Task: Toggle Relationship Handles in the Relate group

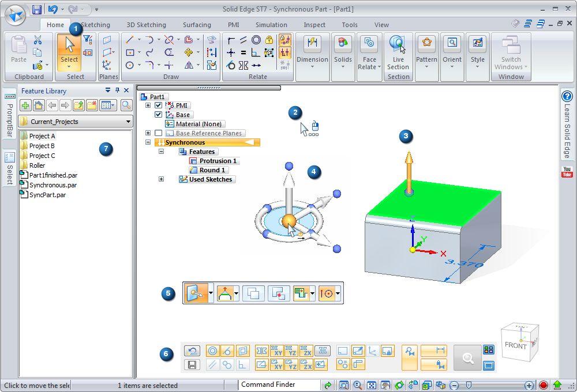Action: click(285, 52)
